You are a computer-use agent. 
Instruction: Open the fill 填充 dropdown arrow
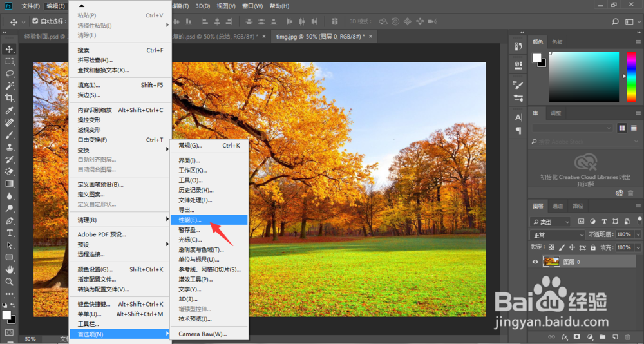638,248
